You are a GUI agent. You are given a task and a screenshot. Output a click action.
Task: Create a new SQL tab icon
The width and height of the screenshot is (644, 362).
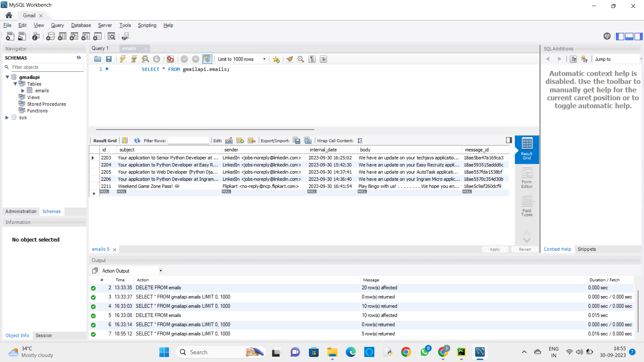click(x=10, y=36)
